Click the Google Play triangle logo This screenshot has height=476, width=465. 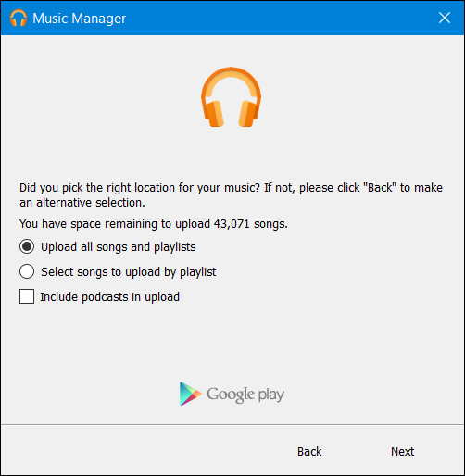[190, 394]
